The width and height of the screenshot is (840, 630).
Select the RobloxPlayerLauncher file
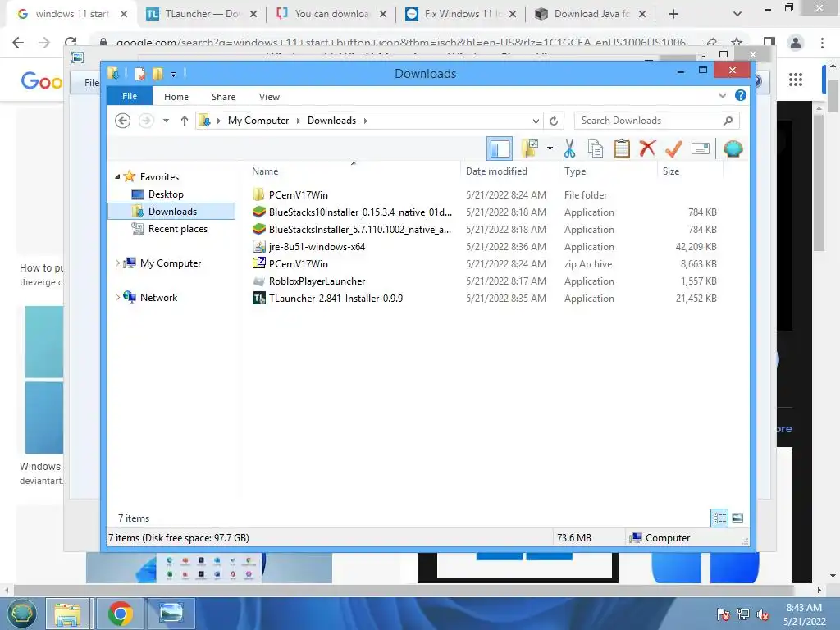(x=484, y=281)
